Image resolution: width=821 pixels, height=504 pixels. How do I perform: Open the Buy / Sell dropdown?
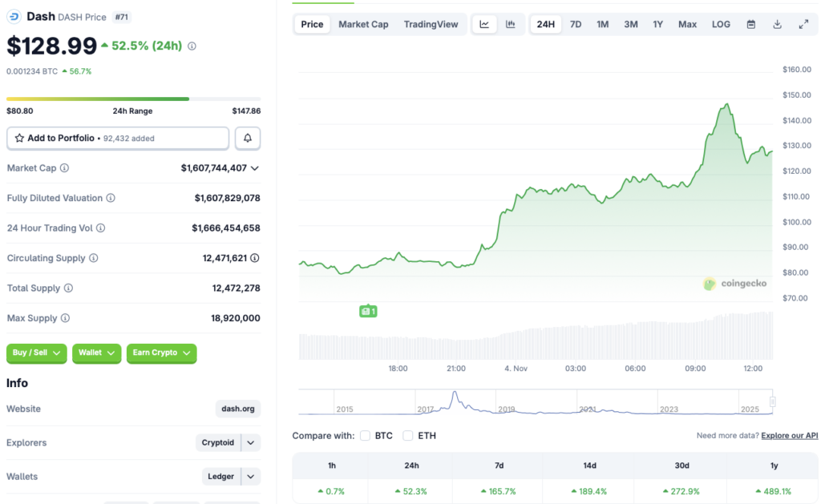tap(36, 353)
